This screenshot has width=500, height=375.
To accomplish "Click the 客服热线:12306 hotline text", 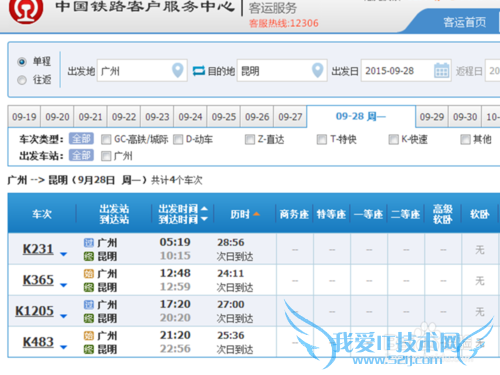I will (x=284, y=23).
